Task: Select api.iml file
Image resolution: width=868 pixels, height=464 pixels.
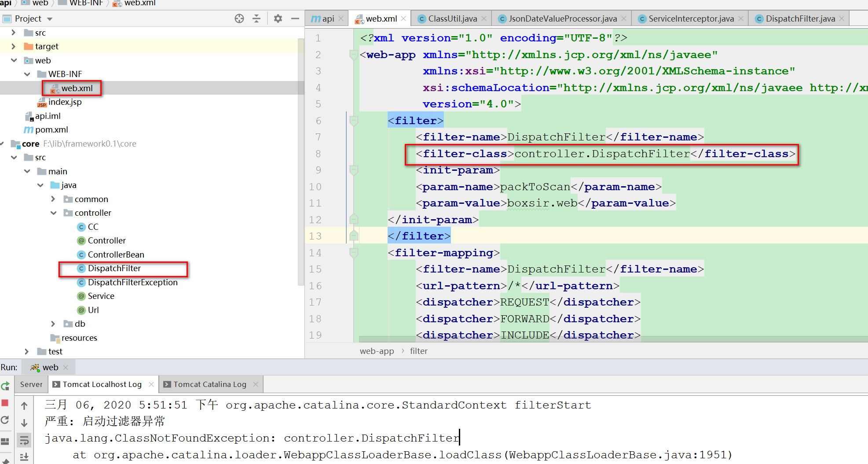Action: [x=43, y=116]
